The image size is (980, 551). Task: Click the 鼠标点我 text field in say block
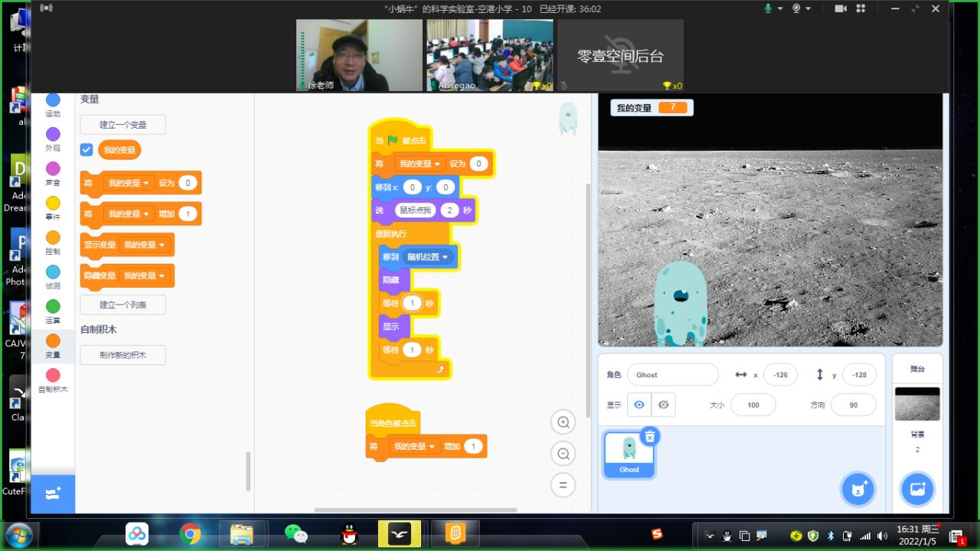[x=414, y=210]
